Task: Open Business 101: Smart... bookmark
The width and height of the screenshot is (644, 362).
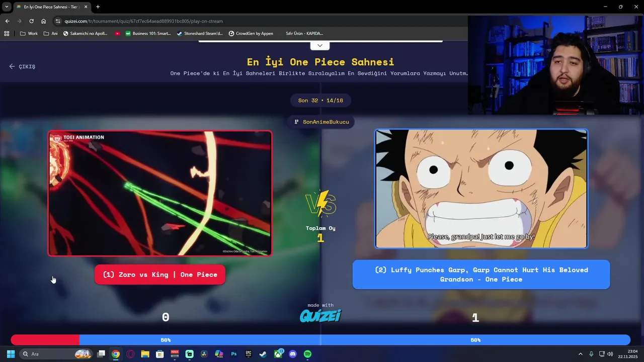Action: 148,34
